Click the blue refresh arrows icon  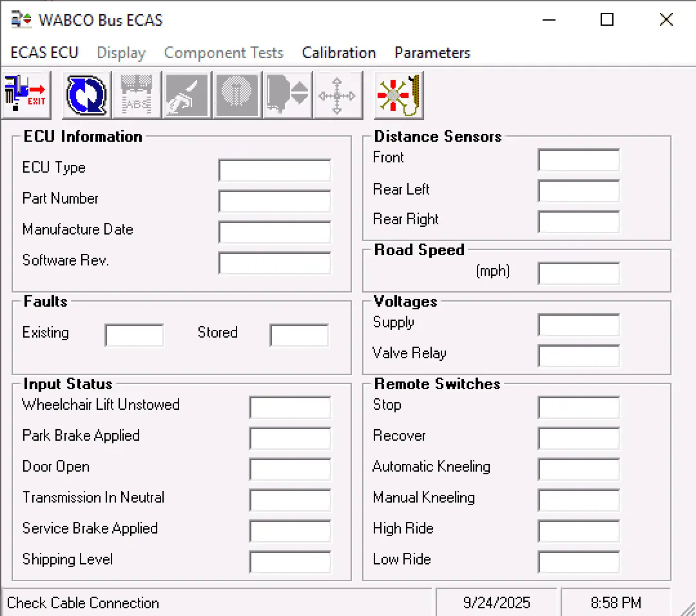point(86,95)
